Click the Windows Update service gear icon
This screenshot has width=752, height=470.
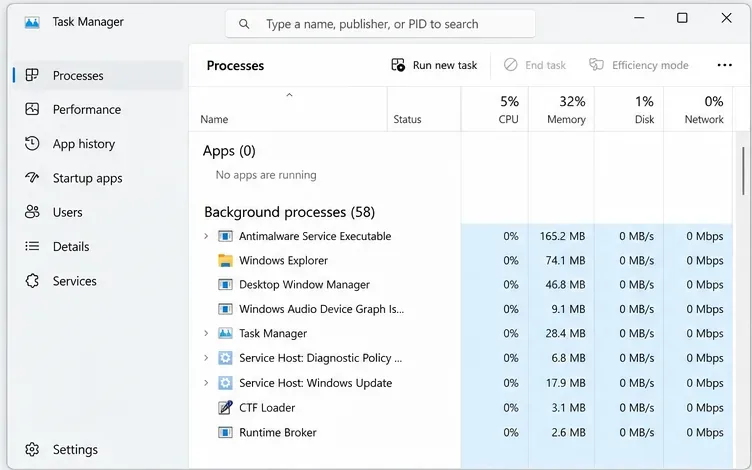pos(225,383)
